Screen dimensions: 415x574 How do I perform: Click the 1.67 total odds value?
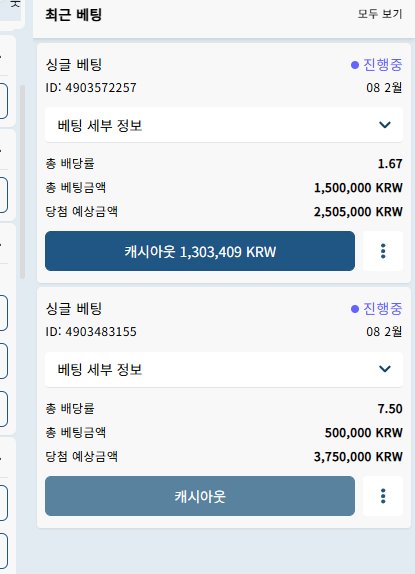pyautogui.click(x=390, y=164)
